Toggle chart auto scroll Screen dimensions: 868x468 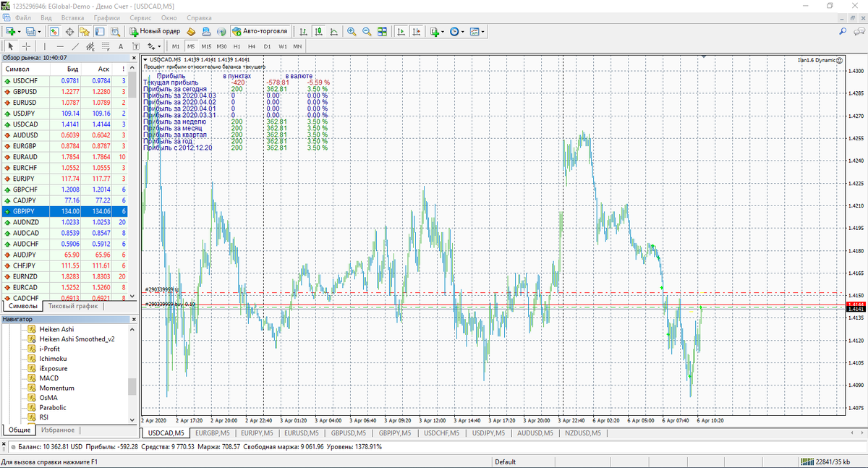(402, 31)
